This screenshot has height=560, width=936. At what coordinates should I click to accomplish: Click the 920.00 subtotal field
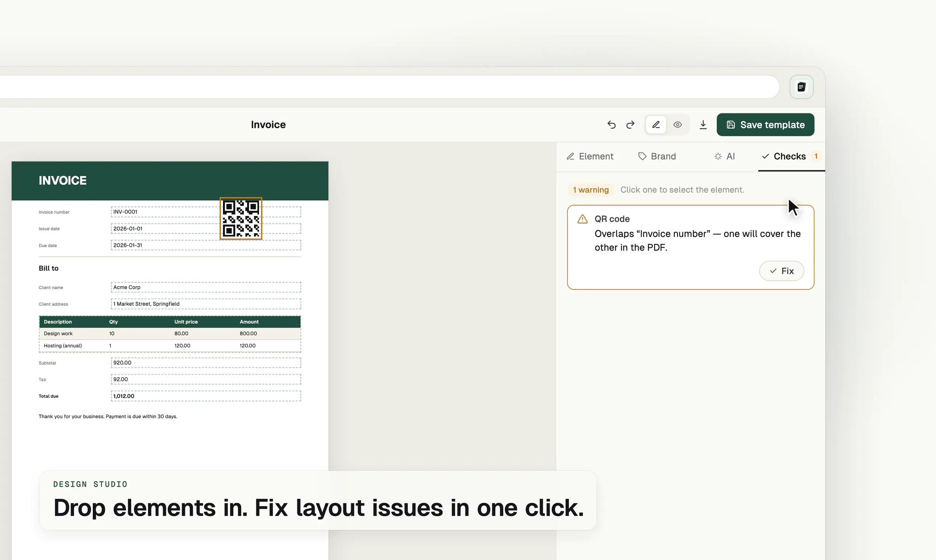[x=206, y=363]
